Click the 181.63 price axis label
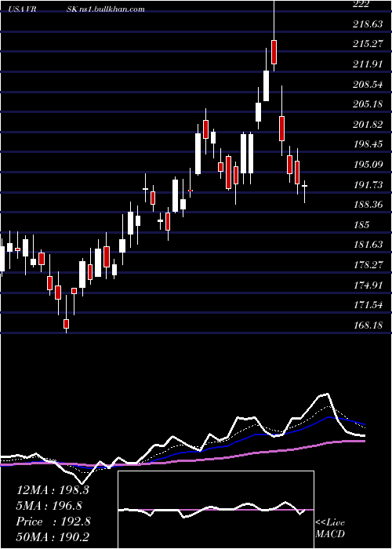This screenshot has height=549, width=392. 367,245
